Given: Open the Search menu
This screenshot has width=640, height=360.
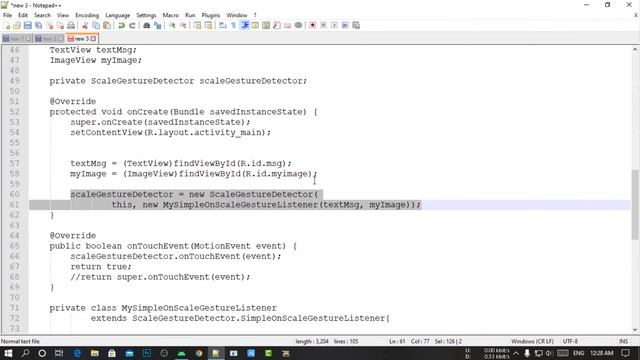Looking at the screenshot, I should pyautogui.click(x=42, y=15).
